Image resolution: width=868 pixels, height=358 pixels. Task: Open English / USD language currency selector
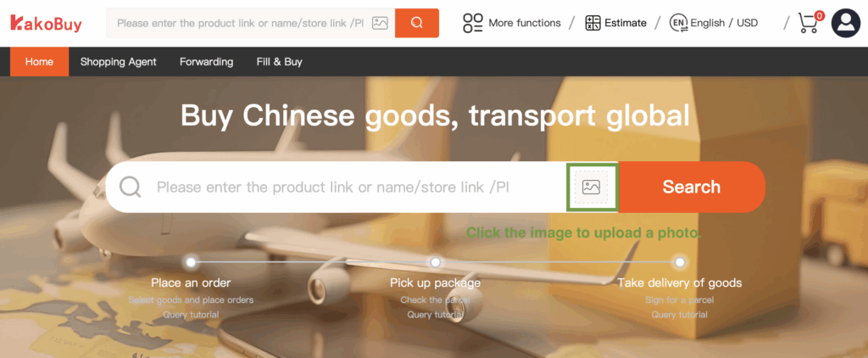(x=724, y=23)
